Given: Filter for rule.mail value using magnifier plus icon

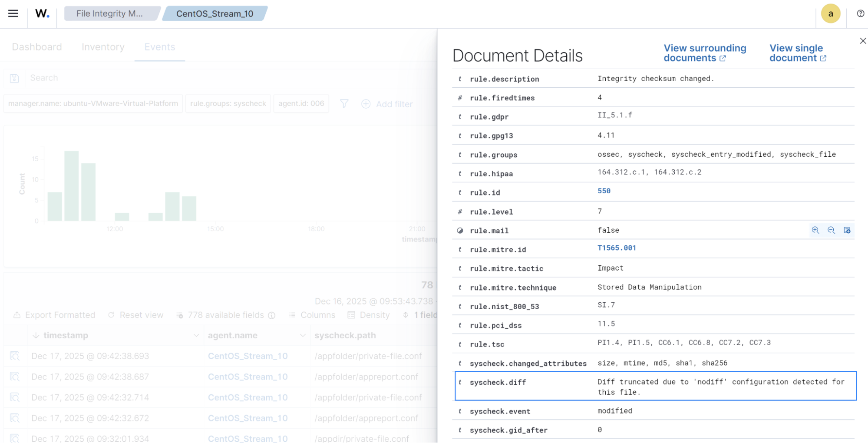Looking at the screenshot, I should click(x=815, y=230).
